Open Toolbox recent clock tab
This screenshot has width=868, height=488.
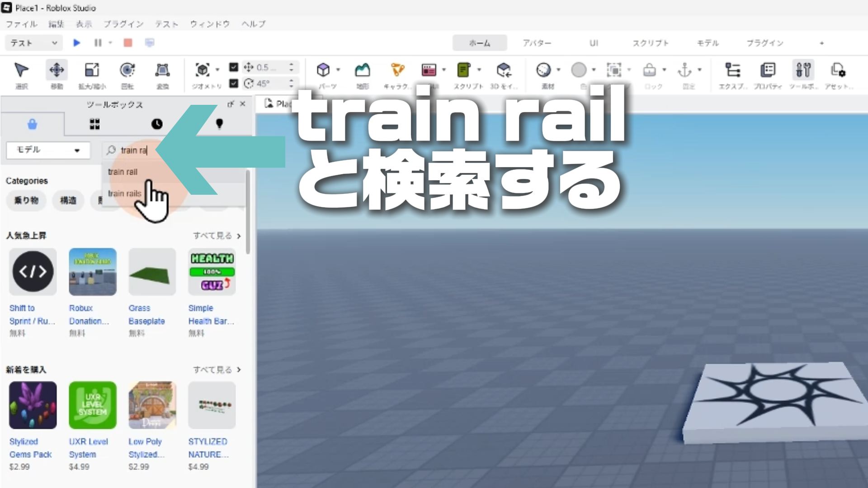click(157, 124)
